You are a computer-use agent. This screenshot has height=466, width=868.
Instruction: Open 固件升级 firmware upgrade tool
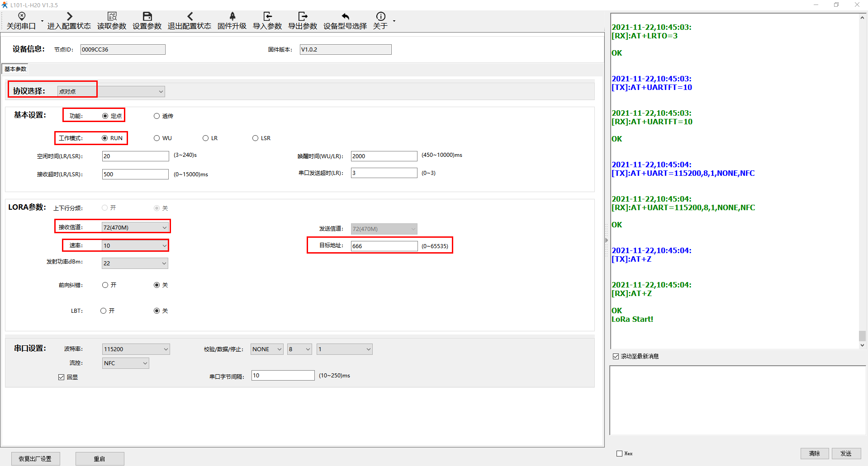pyautogui.click(x=232, y=17)
